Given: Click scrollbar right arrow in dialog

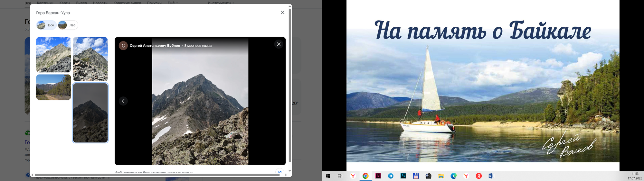Looking at the screenshot, I should click(x=286, y=175).
